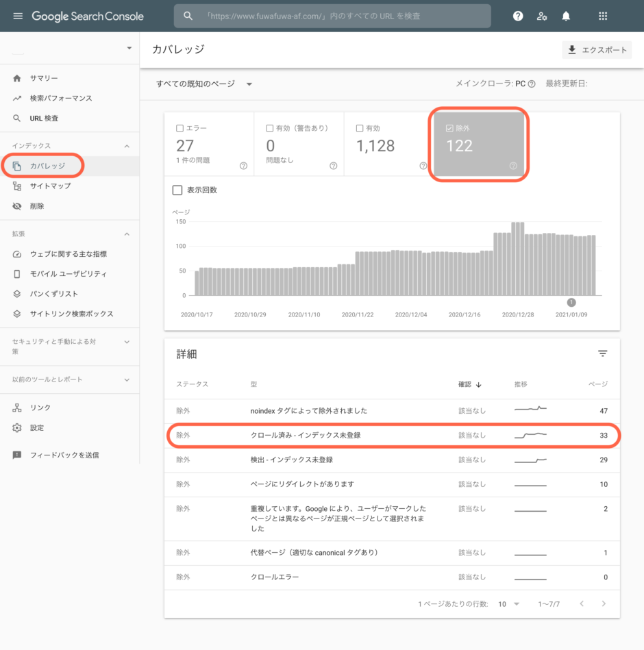
Task: Select the 除外 122 summary card
Action: tap(479, 145)
